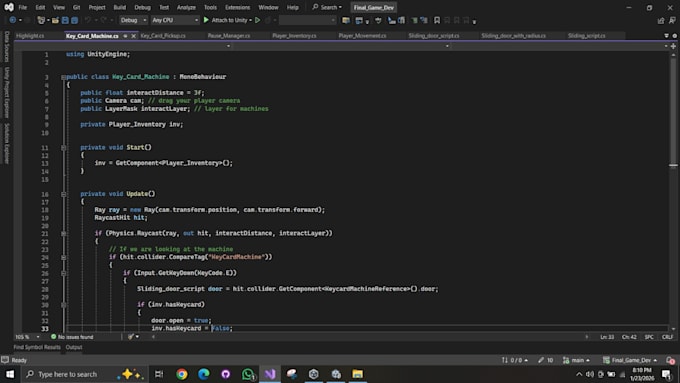Click the Undo toolbar icon
Screen dimensions: 680x383
88,20
